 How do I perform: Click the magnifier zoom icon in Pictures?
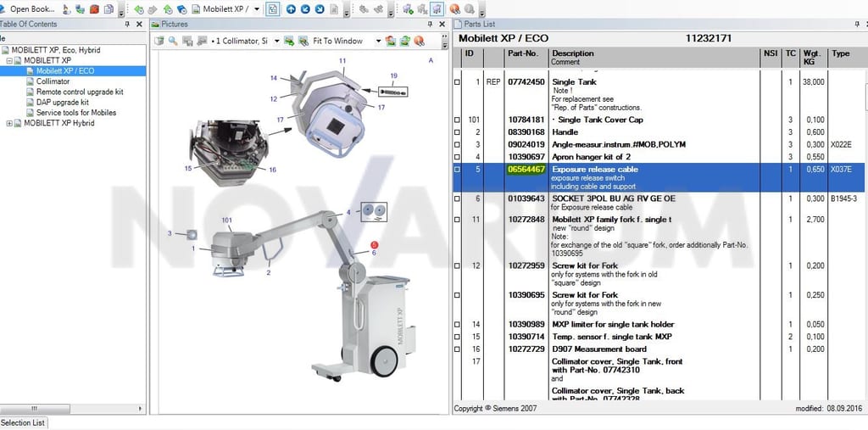pos(173,41)
